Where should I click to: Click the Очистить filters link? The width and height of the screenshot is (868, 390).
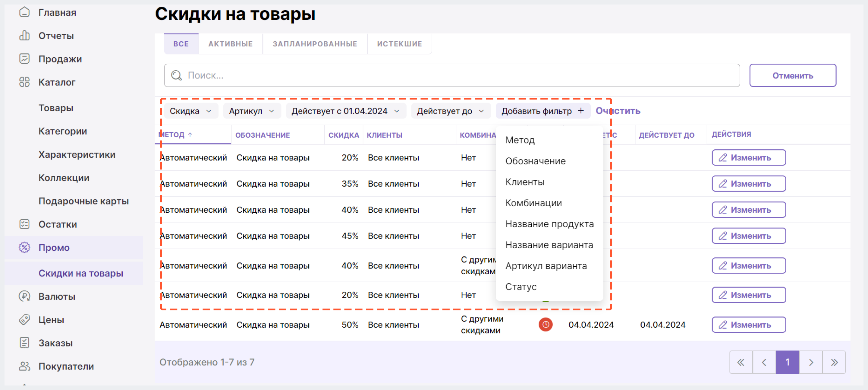618,111
